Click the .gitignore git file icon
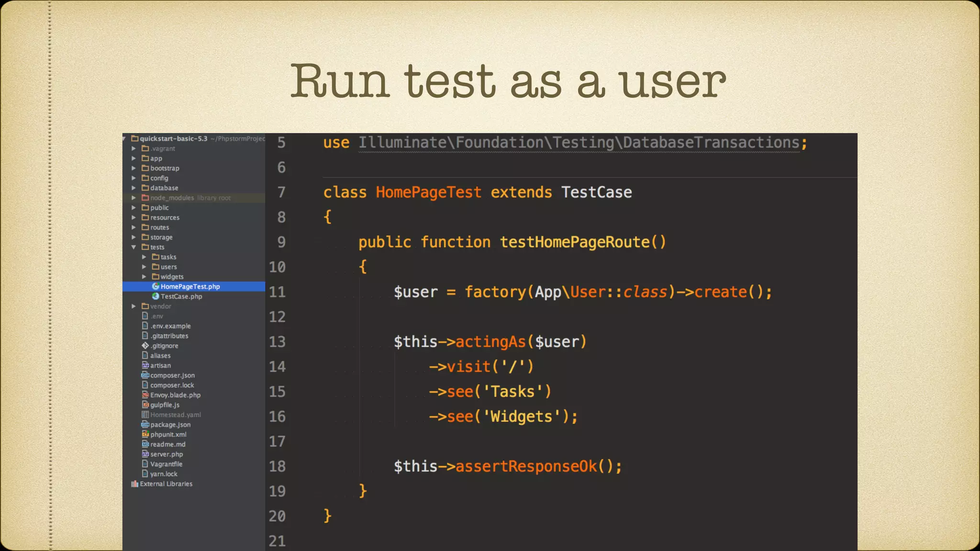 tap(145, 345)
